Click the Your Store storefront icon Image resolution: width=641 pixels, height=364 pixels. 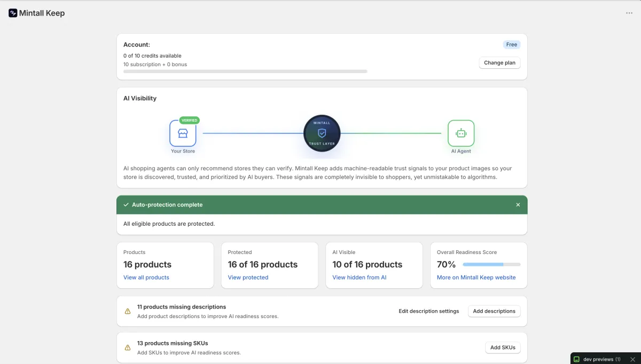(x=183, y=133)
